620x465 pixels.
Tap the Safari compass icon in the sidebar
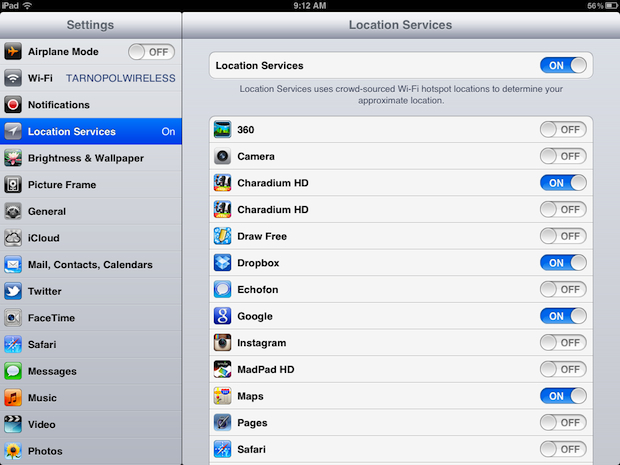tap(13, 344)
